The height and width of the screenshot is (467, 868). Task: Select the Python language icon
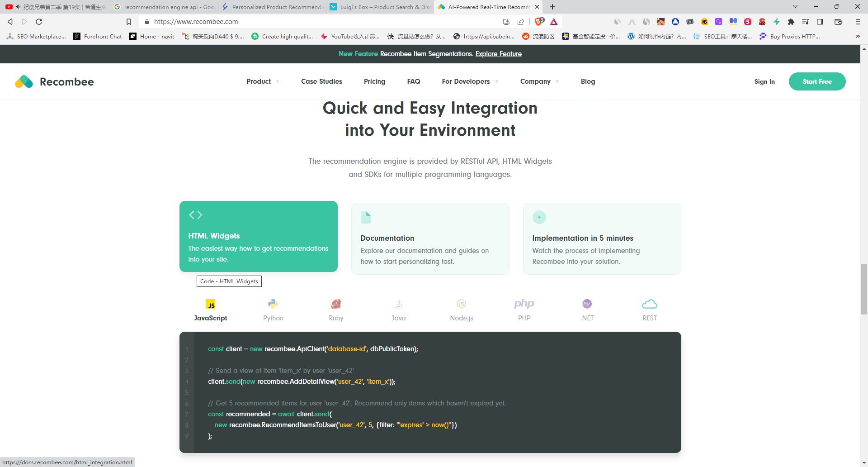273,304
